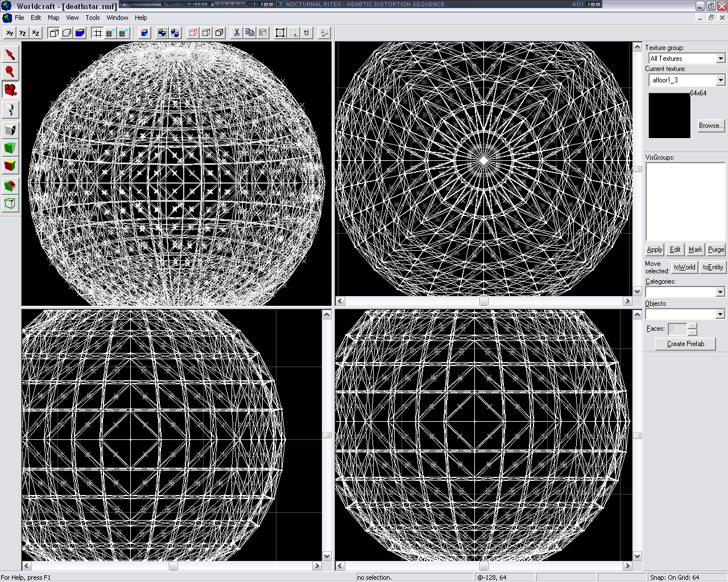Increase the Faces stepper value
728x582 pixels.
692,326
